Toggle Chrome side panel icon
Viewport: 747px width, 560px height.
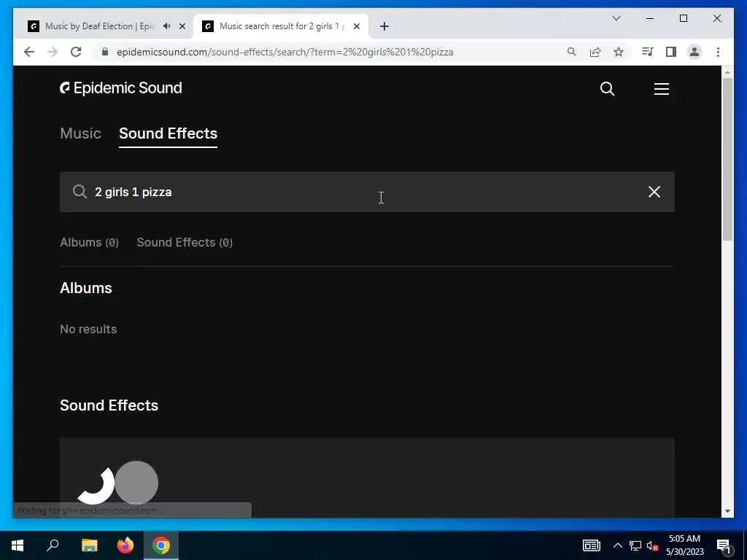tap(671, 52)
